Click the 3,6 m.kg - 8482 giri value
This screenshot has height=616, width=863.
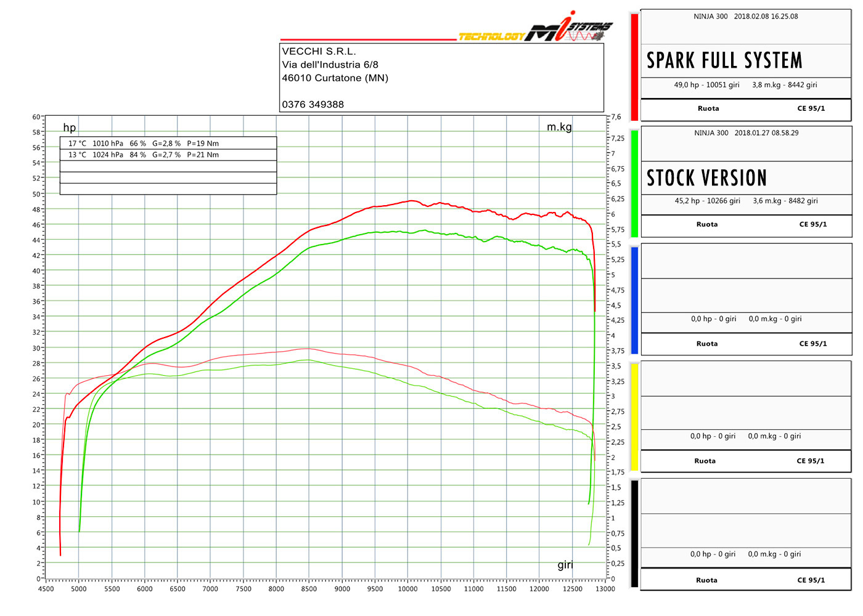[x=785, y=201]
